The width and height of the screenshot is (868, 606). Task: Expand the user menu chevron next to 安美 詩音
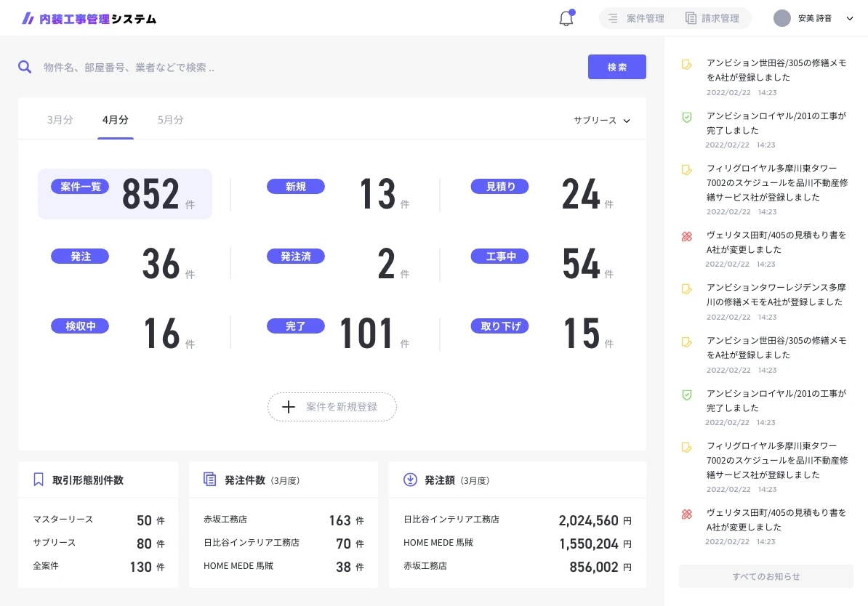pos(850,18)
